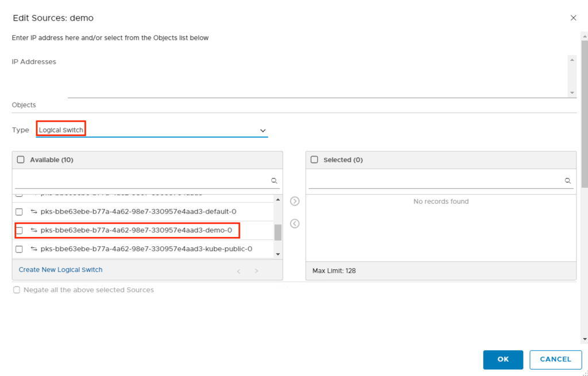Tick the default-0 logical switch checkbox

[x=19, y=212]
